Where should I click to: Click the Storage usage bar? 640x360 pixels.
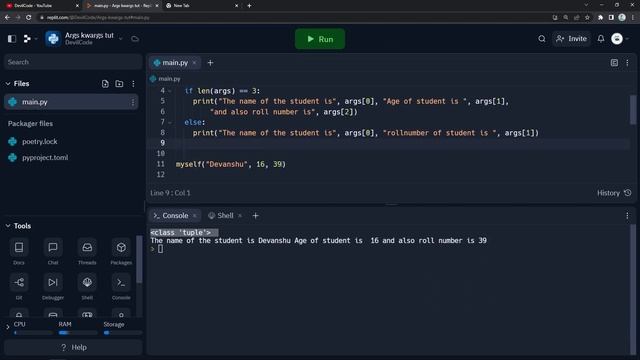122,333
